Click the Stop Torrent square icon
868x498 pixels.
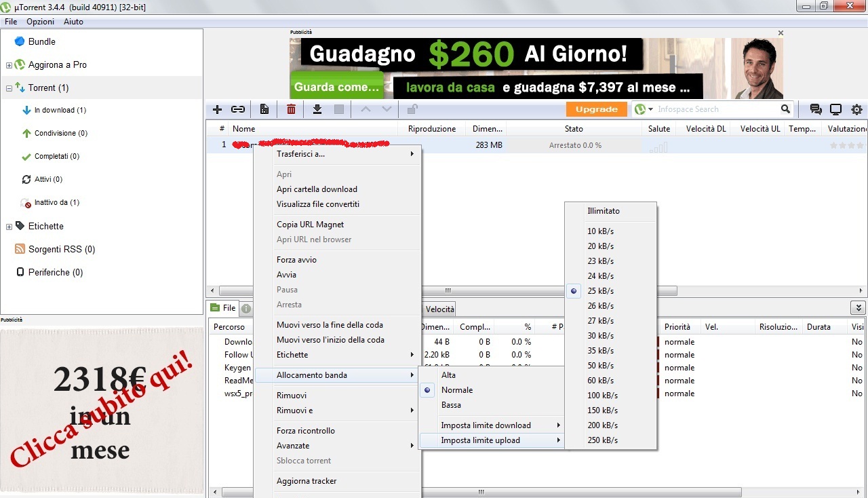[x=339, y=109]
